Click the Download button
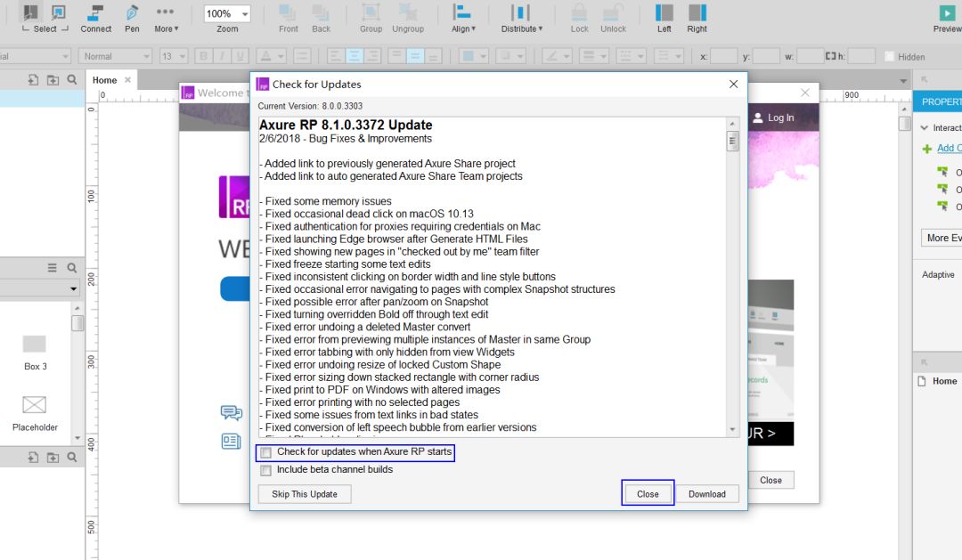This screenshot has width=962, height=560. pyautogui.click(x=706, y=494)
